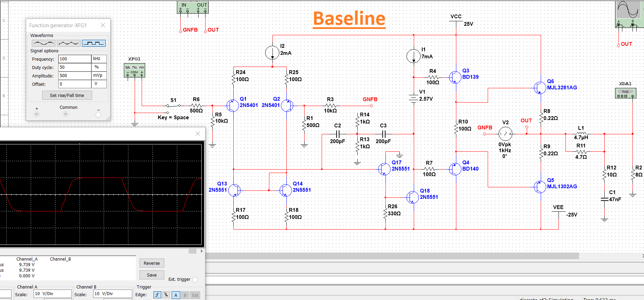
Task: Open the XFG1 function generator instrument
Action: [x=135, y=70]
